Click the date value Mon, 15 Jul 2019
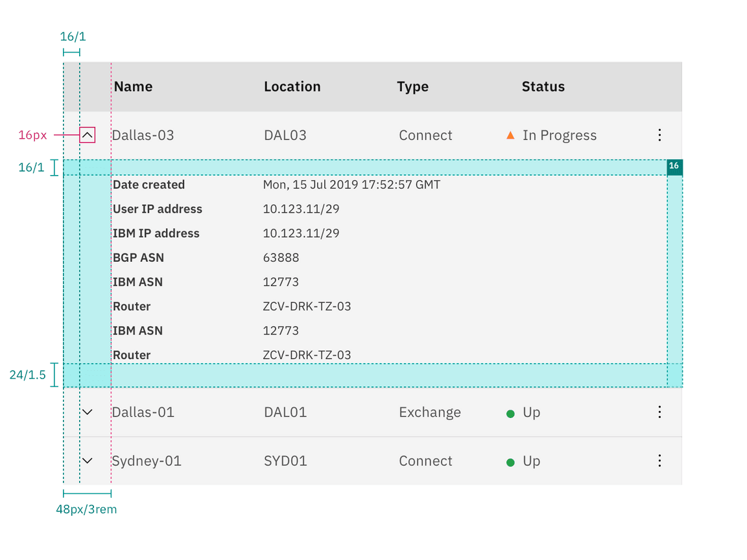 point(351,185)
